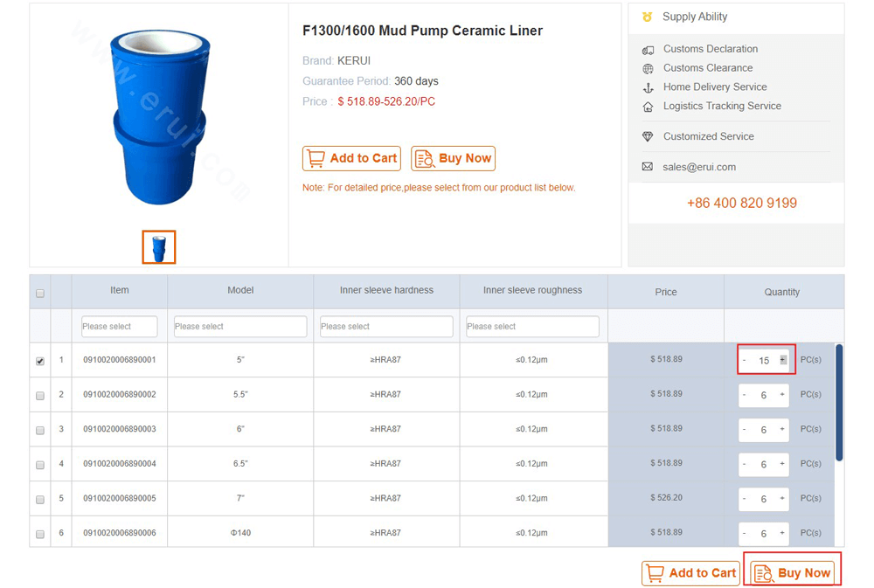This screenshot has width=874, height=588.
Task: Open the Inner sleeve roughness filter dropdown
Action: (x=532, y=327)
